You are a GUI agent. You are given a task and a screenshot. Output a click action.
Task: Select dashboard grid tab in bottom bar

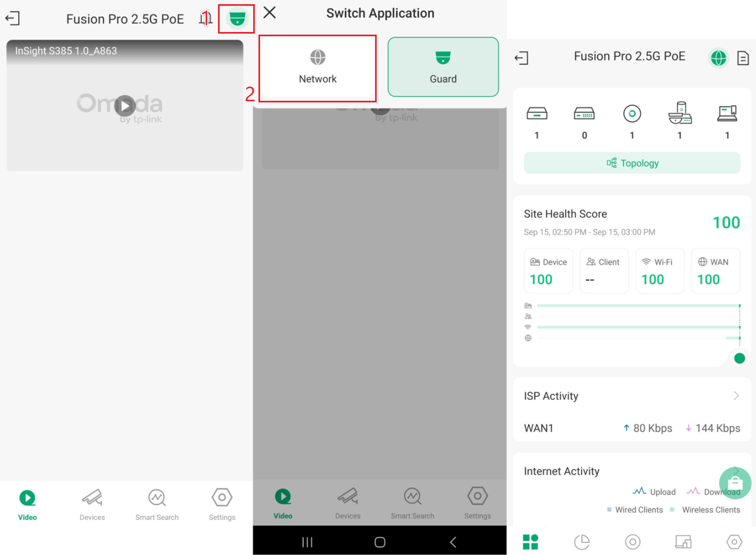(530, 542)
